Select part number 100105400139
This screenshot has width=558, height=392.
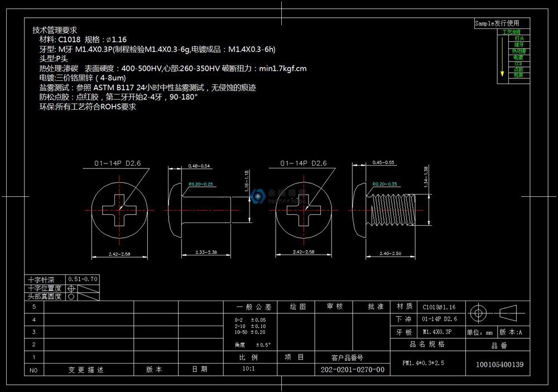499,364
